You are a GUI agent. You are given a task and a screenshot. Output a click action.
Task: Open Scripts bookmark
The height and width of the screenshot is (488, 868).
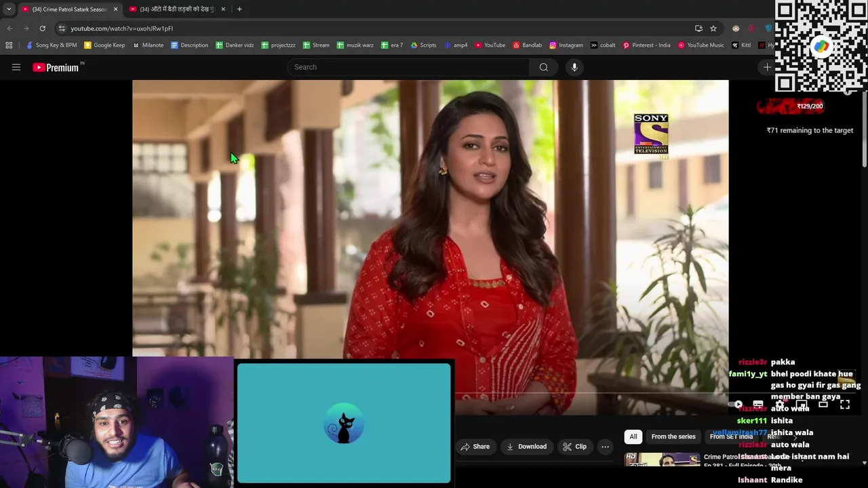click(423, 45)
